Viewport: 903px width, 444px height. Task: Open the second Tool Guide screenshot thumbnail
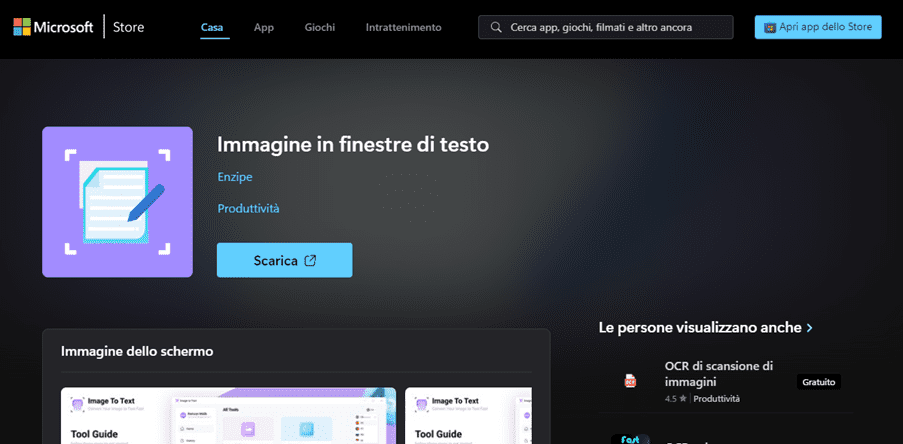point(468,415)
